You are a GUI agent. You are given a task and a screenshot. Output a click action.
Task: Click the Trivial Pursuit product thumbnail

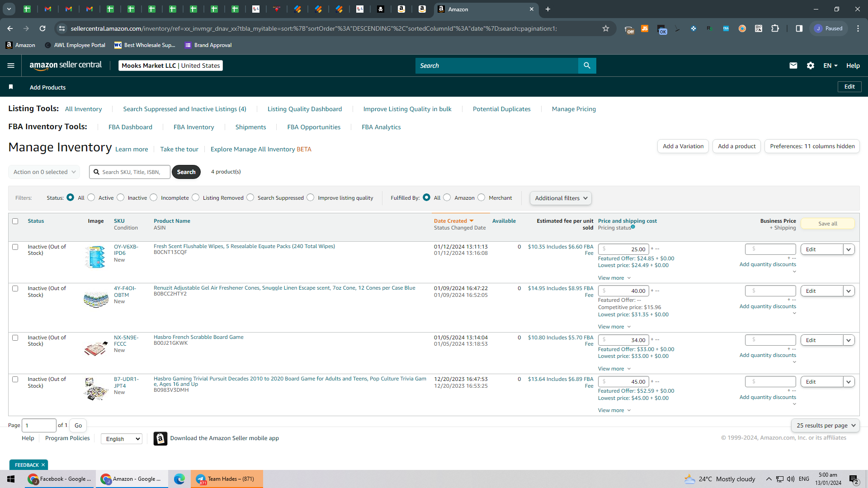tap(96, 389)
